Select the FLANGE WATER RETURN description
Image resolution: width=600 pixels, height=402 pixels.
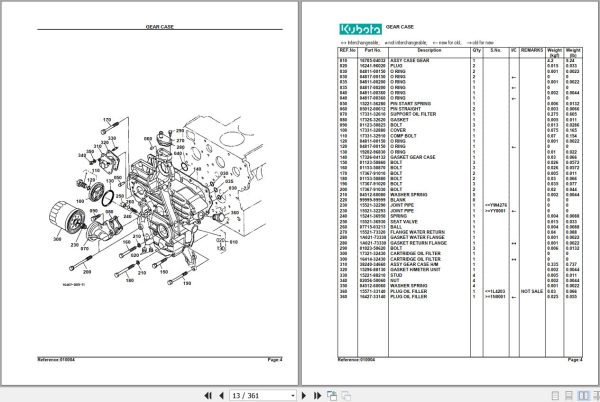tap(417, 232)
